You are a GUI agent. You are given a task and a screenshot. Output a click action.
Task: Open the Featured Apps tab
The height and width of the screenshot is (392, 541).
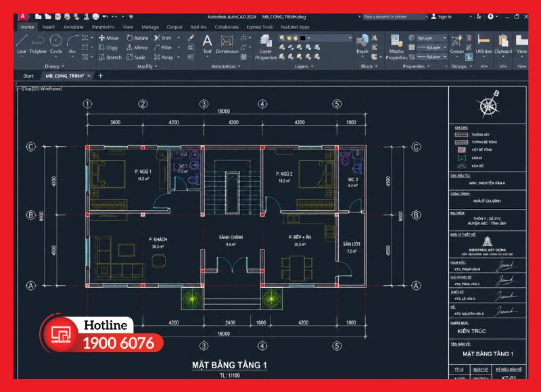(295, 27)
